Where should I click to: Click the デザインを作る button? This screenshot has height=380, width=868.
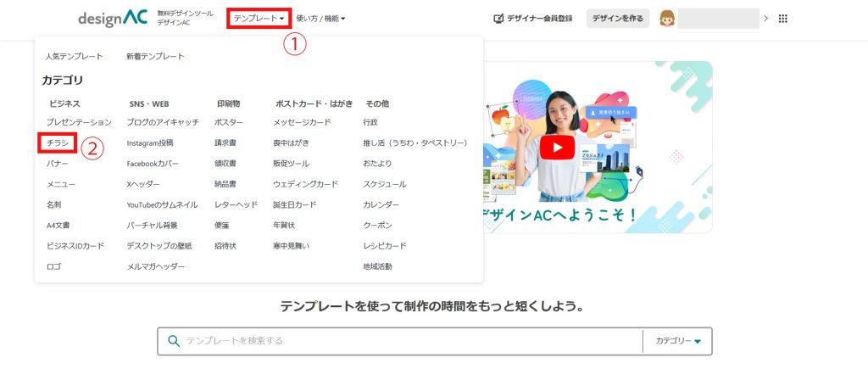[618, 19]
